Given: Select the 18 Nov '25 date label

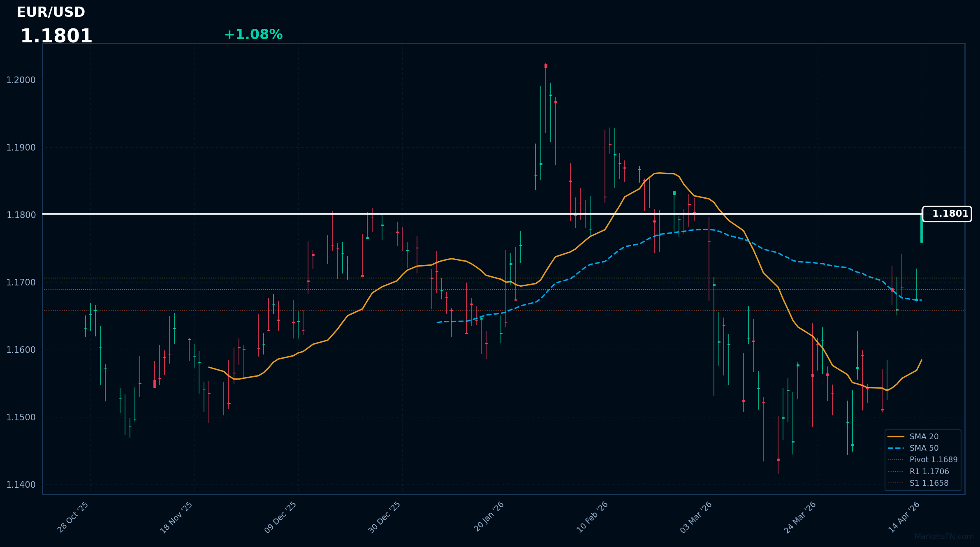Looking at the screenshot, I should click(177, 517).
